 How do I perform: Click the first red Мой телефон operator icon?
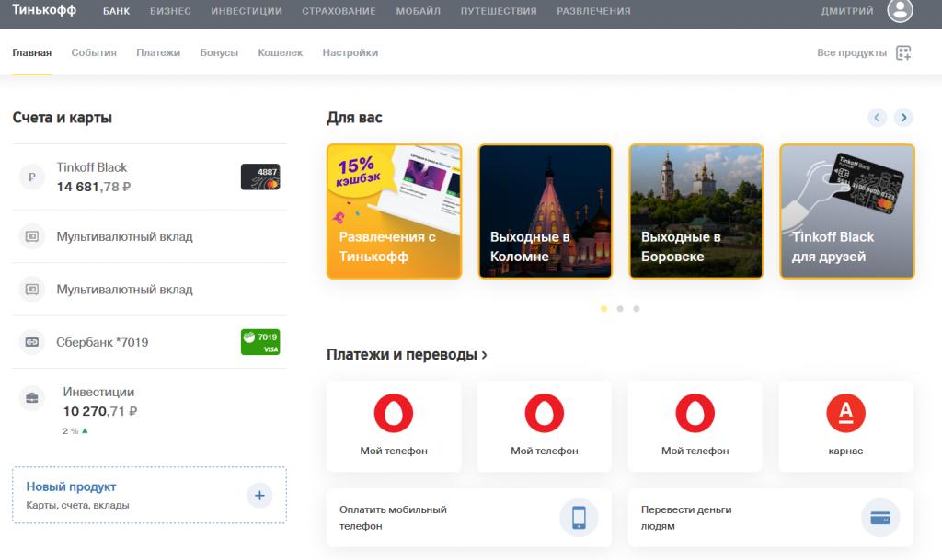pos(394,413)
